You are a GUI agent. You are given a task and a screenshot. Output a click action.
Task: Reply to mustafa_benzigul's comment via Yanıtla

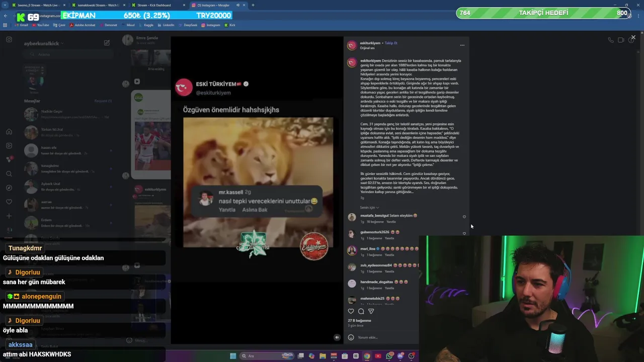coord(391,222)
